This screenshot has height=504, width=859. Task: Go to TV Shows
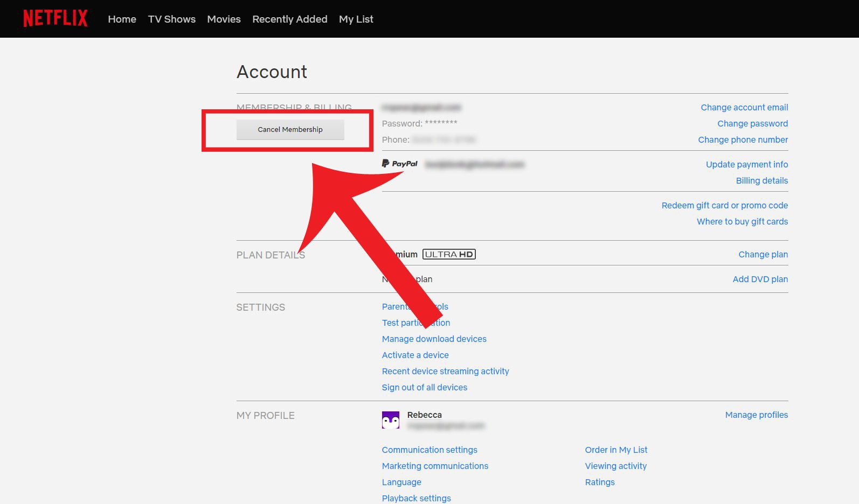click(x=172, y=19)
